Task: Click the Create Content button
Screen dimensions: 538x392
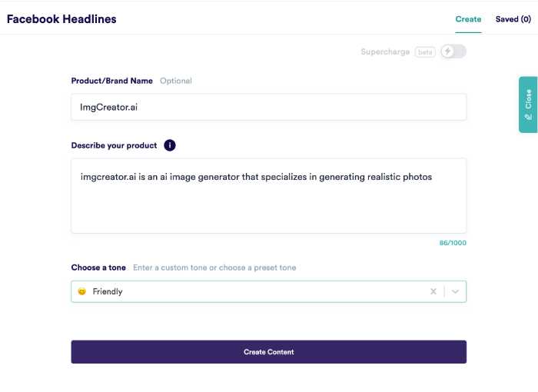Action: coord(269,352)
